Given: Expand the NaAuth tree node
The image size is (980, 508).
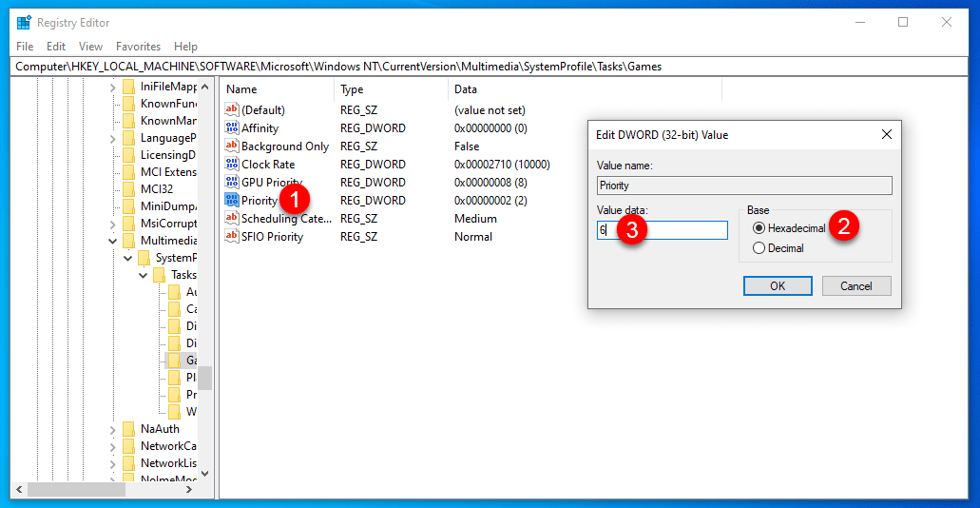Looking at the screenshot, I should coord(113,429).
